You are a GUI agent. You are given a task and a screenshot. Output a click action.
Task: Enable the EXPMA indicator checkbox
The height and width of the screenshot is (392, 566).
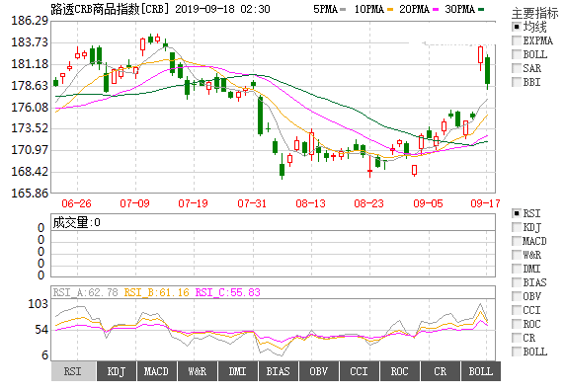click(517, 40)
